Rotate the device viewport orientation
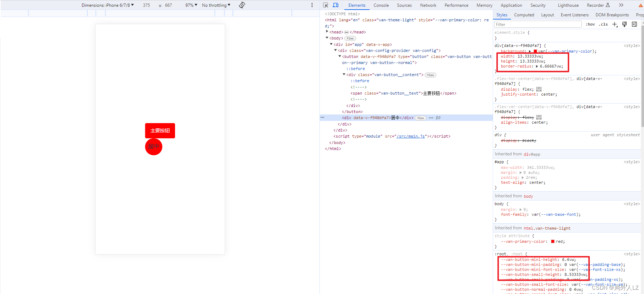Viewport: 644px width, 294px height. click(x=242, y=5)
